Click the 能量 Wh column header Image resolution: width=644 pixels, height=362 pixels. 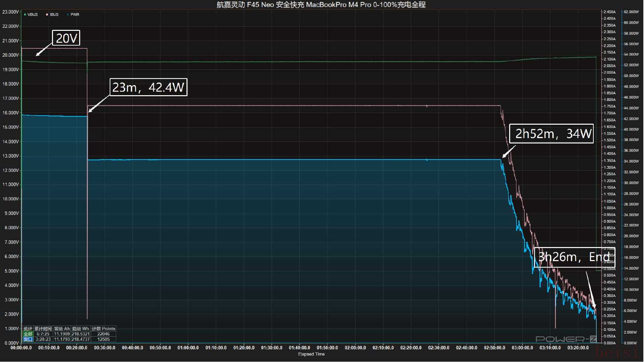(80, 328)
